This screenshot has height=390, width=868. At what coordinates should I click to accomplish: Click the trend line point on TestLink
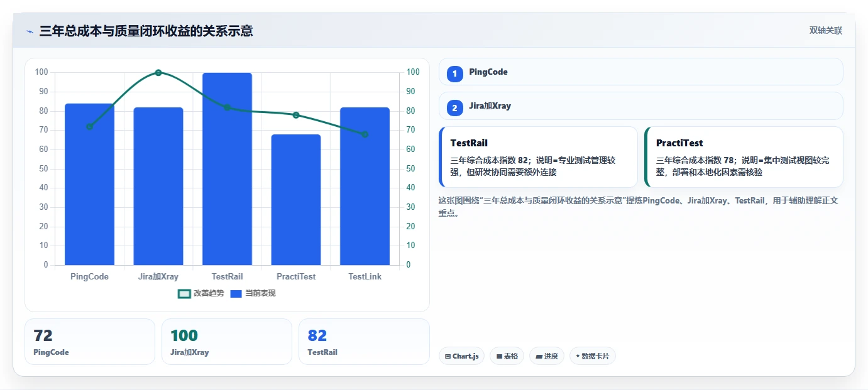(365, 134)
